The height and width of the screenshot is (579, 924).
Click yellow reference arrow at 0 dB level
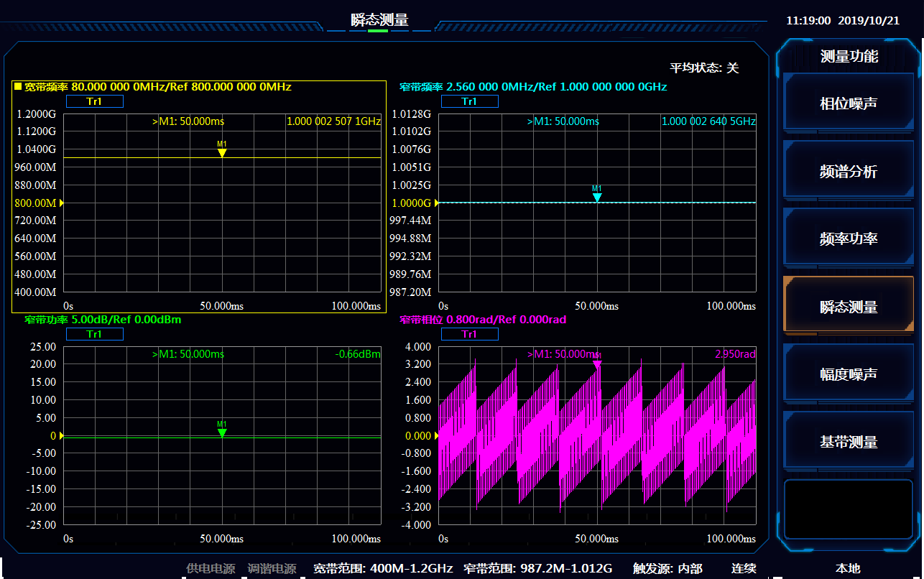[x=62, y=435]
